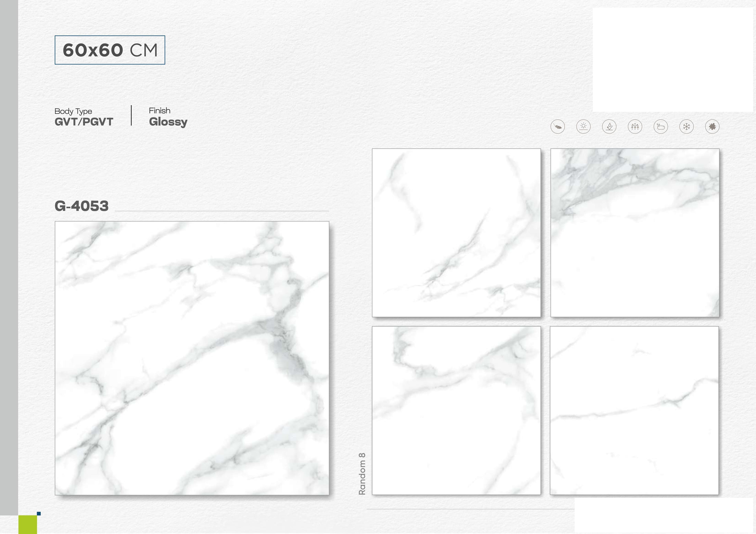
Task: Click the small blue square marker
Action: pos(39,514)
